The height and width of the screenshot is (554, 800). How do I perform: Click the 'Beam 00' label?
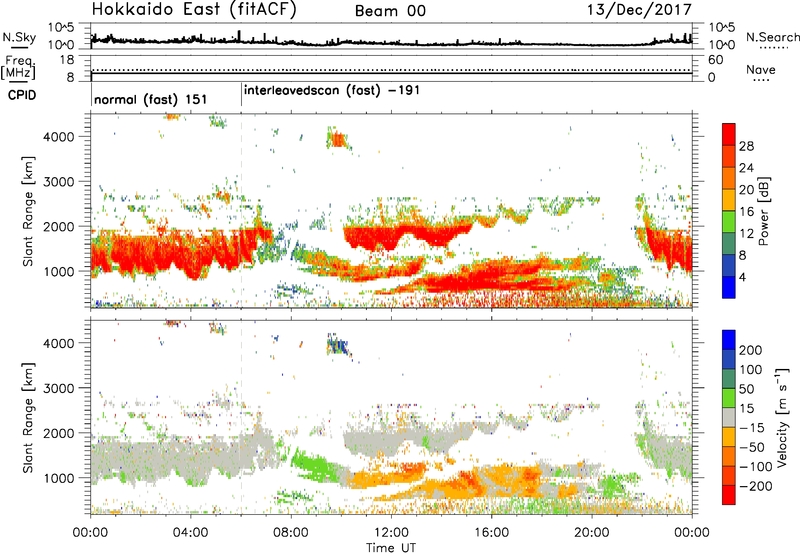coord(390,11)
